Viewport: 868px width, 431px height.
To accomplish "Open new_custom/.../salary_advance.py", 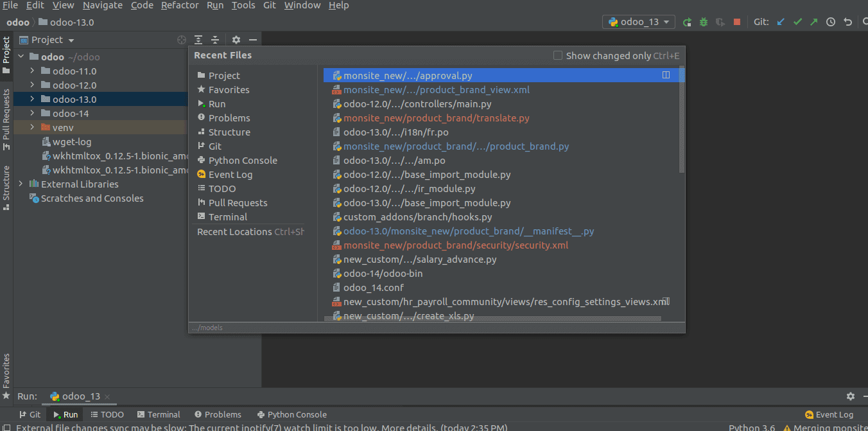I will tap(420, 259).
